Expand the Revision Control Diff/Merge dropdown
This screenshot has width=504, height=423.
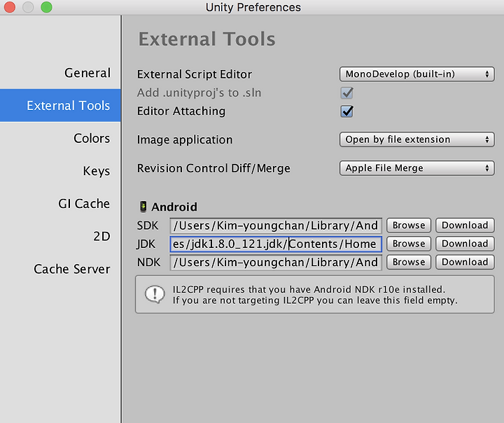[417, 168]
